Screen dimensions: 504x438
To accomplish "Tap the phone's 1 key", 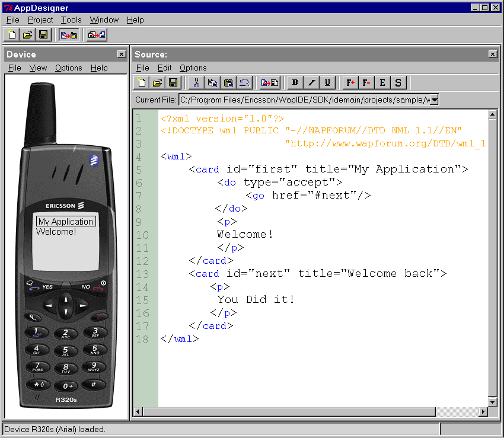I will click(37, 333).
